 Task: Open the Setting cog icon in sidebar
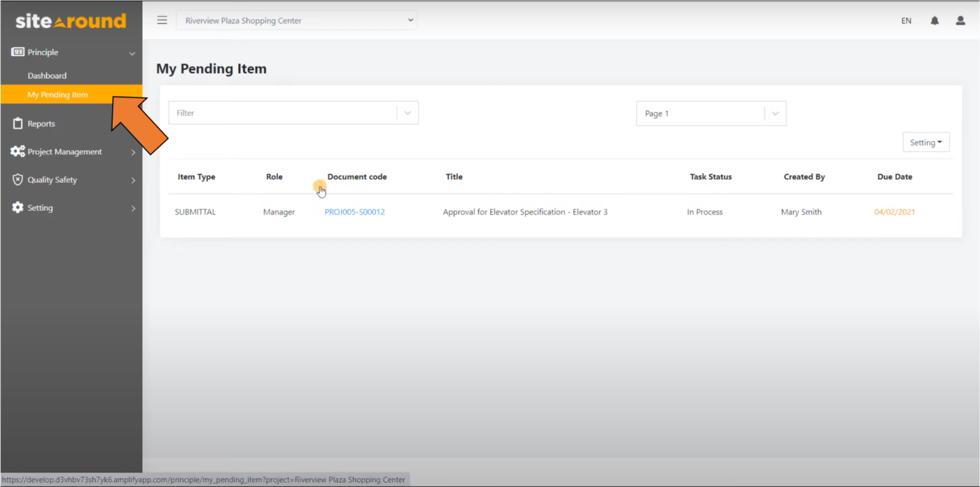17,207
